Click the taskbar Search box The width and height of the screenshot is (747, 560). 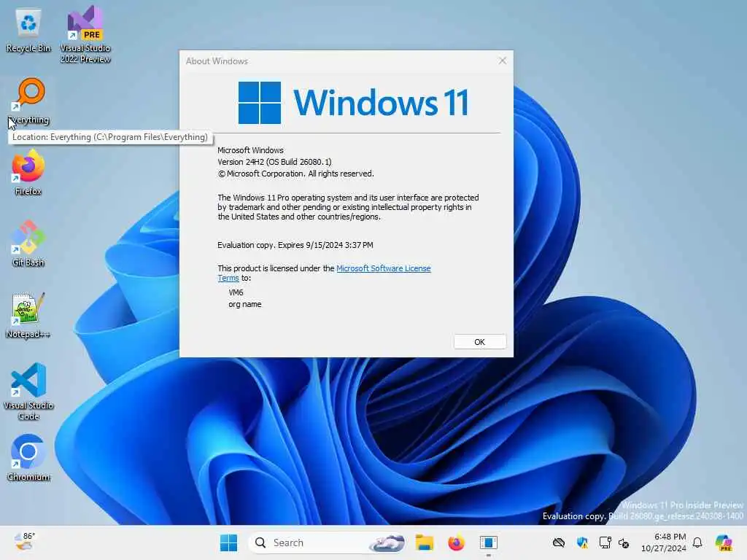click(x=328, y=542)
